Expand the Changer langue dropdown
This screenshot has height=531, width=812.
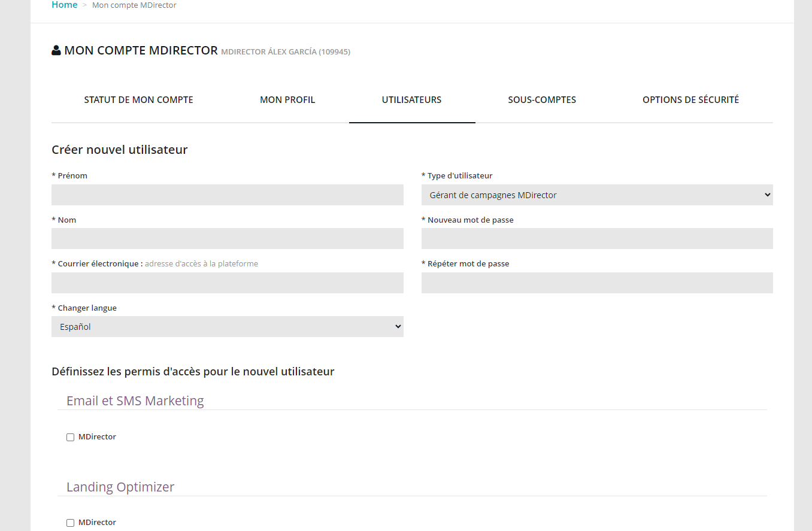point(227,327)
